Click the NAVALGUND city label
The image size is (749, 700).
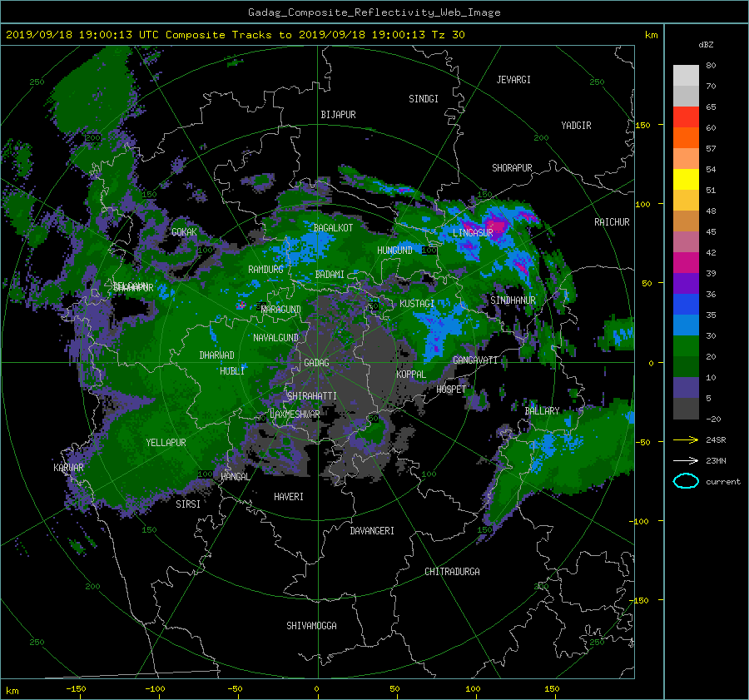click(275, 338)
